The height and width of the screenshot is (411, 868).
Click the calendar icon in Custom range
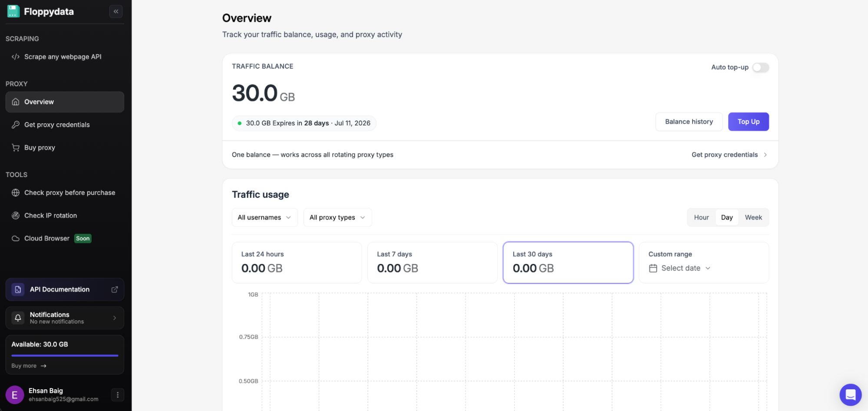pyautogui.click(x=653, y=268)
